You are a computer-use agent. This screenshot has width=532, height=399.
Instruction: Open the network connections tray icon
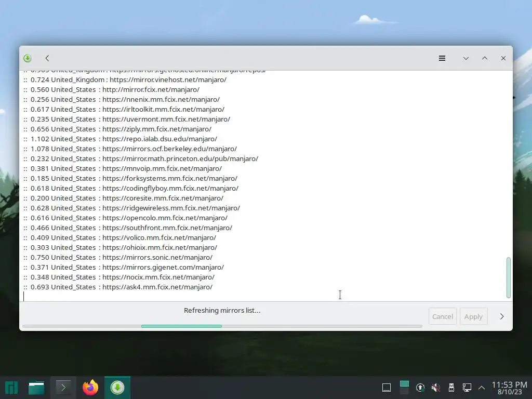[x=467, y=388]
